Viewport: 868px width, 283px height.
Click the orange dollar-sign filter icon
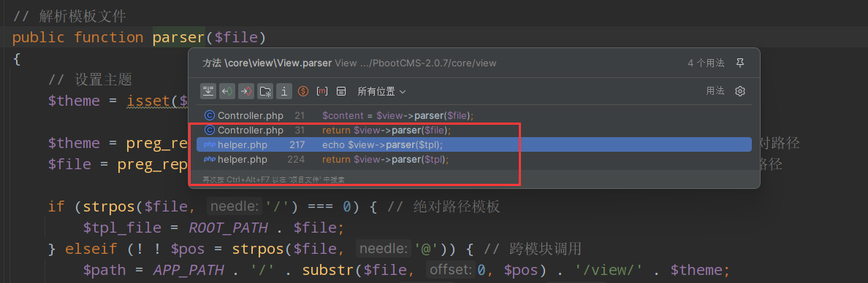pyautogui.click(x=302, y=91)
